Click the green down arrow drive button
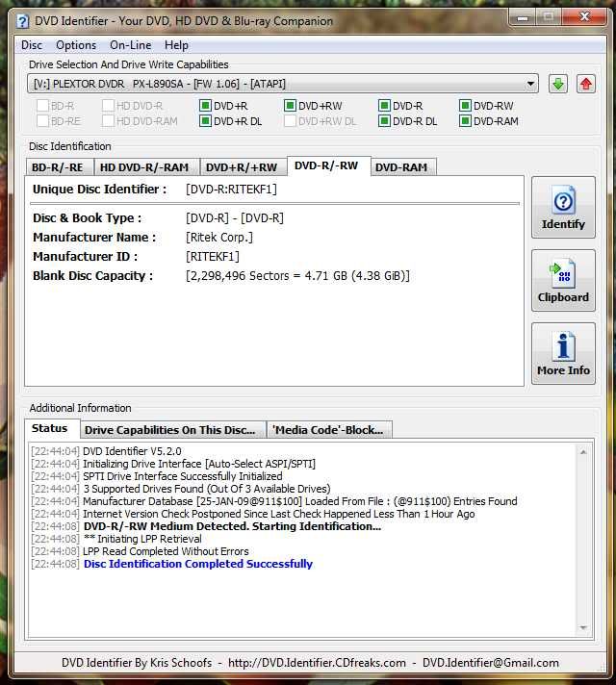 point(558,84)
